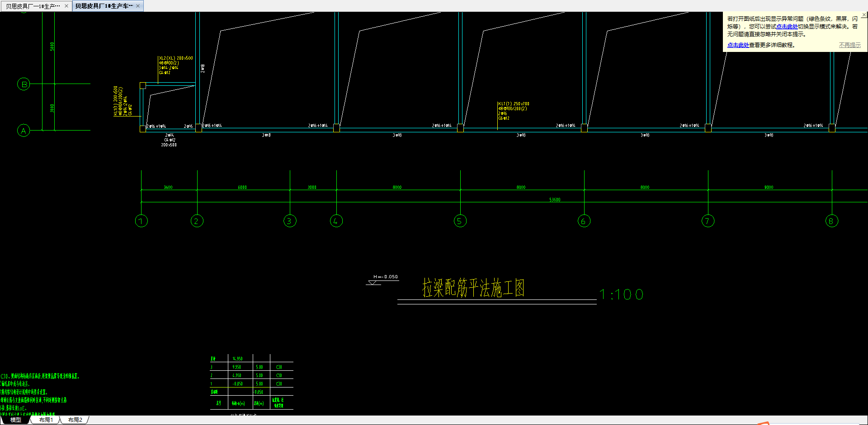Select the vertical 5000 dimension above axis B
868x425 pixels.
click(x=52, y=46)
